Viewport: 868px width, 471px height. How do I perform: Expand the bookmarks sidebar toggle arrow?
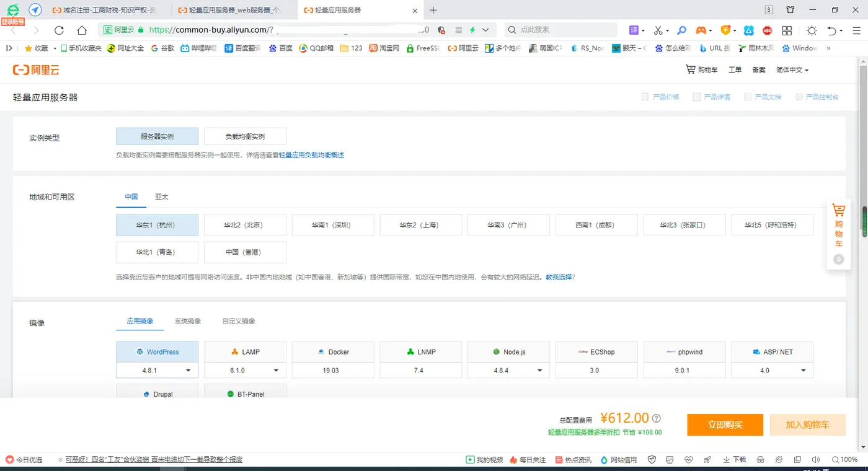9,48
